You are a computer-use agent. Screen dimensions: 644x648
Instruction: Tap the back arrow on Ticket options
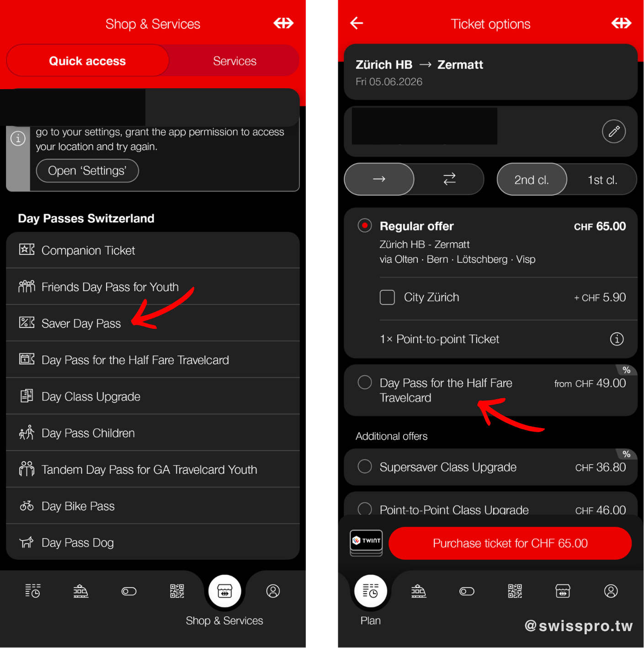pos(357,23)
